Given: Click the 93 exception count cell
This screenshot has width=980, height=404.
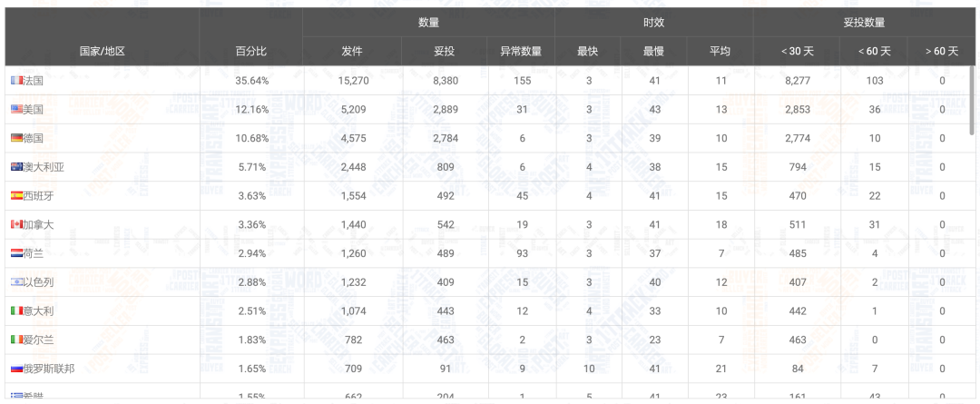Looking at the screenshot, I should 522,253.
